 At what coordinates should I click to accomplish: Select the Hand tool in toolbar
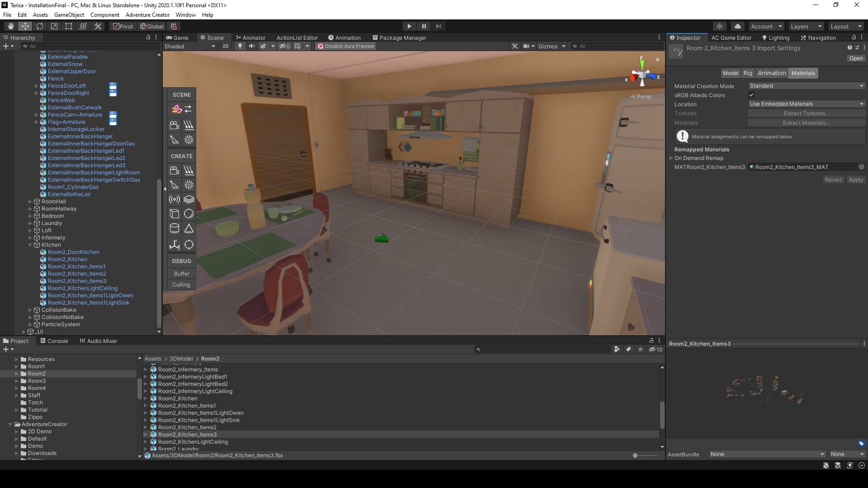pyautogui.click(x=11, y=26)
